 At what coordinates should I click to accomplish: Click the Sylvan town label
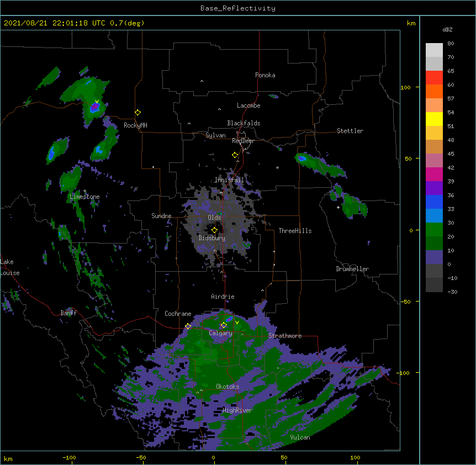[215, 135]
